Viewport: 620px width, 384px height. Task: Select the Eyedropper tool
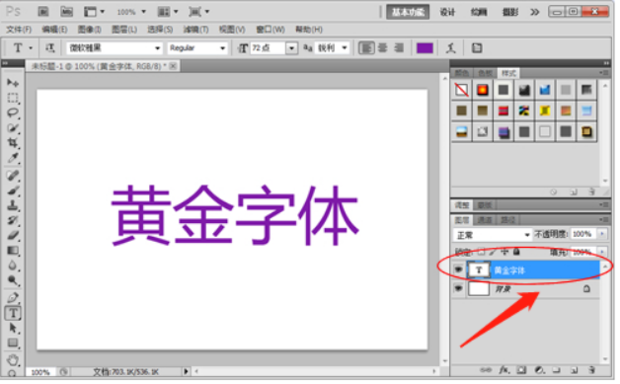pyautogui.click(x=13, y=158)
